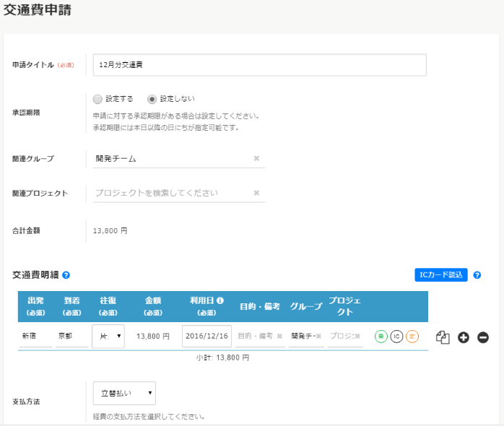This screenshot has width=504, height=429.
Task: Click the row's 目的・備考 input field
Action: [x=260, y=336]
